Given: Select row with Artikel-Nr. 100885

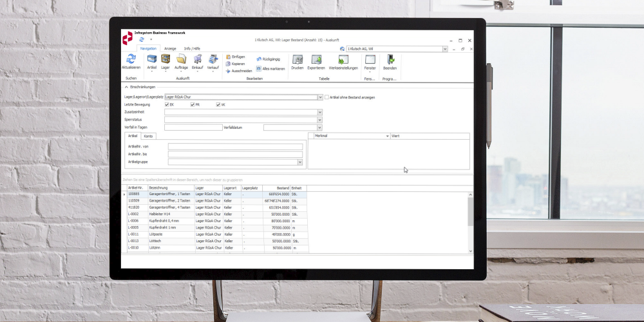Looking at the screenshot, I should point(216,194).
